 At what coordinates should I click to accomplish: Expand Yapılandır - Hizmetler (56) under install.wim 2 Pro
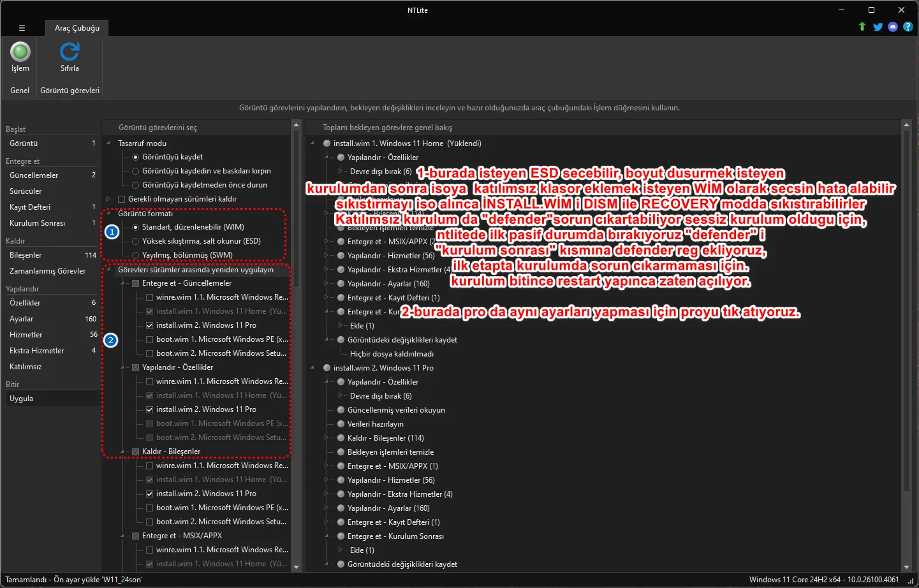pos(327,480)
